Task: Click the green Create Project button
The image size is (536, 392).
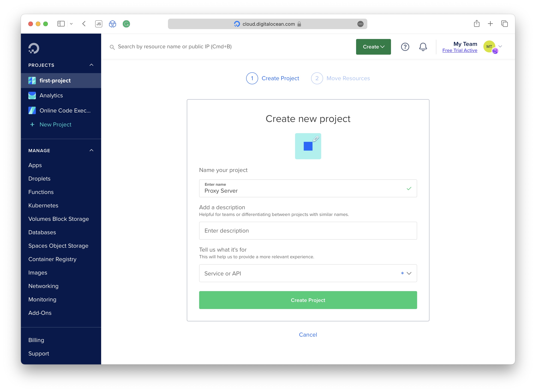Action: pyautogui.click(x=308, y=300)
